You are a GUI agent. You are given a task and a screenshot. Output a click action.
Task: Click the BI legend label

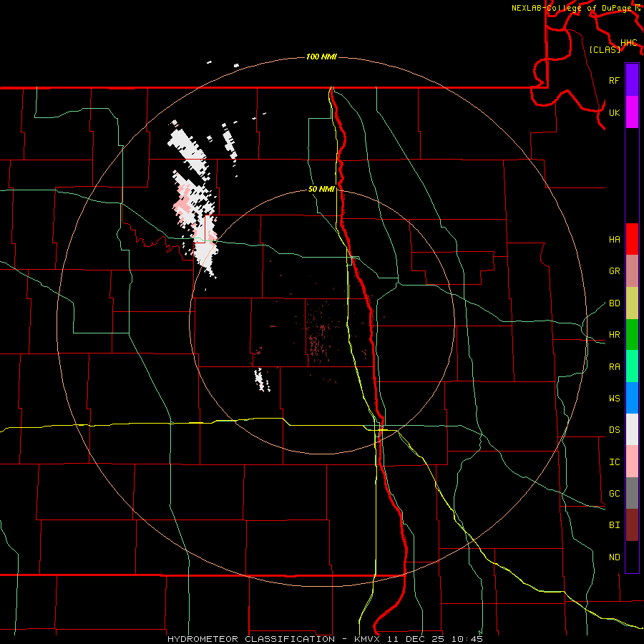click(615, 525)
